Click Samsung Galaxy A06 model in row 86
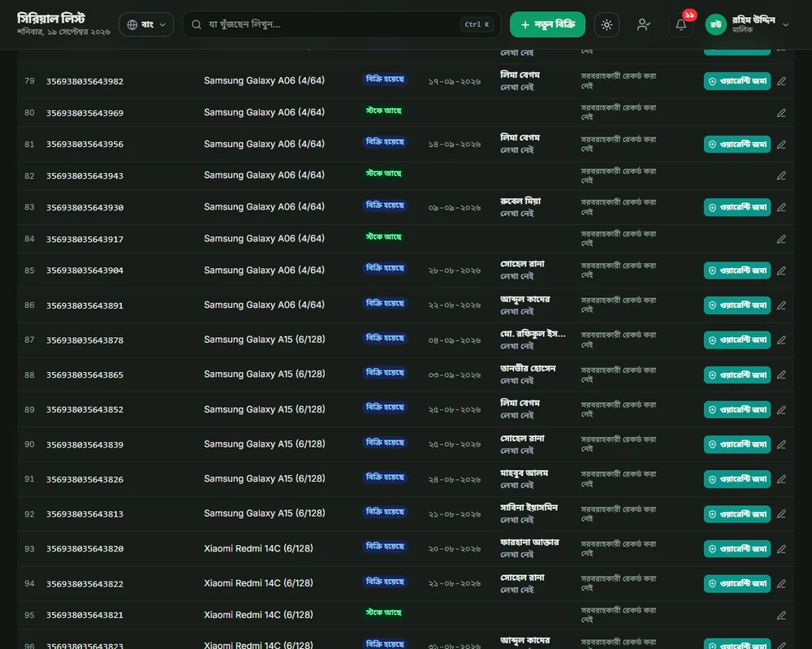Screen dimensions: 812x649 [x=264, y=305]
